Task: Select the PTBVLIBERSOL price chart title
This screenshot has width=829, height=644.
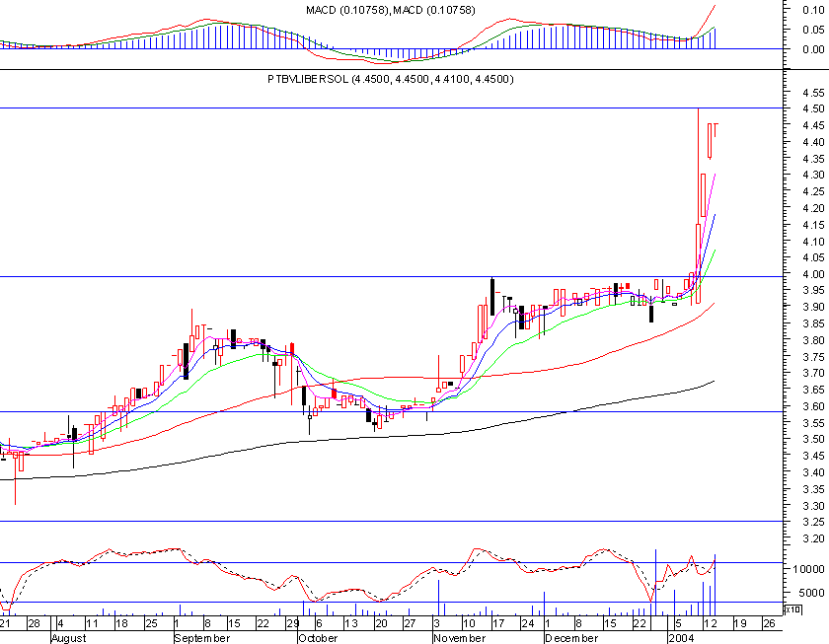Action: (390, 79)
